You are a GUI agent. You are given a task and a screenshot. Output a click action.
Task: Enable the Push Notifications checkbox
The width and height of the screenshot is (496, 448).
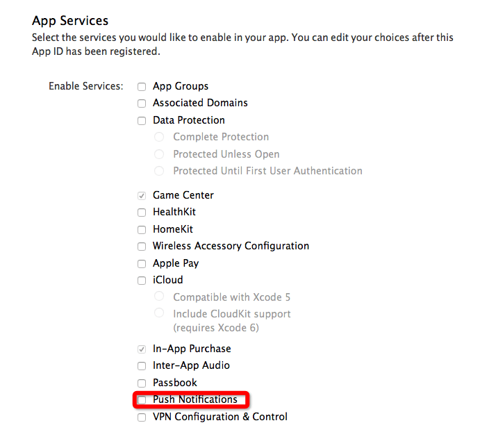click(x=142, y=400)
